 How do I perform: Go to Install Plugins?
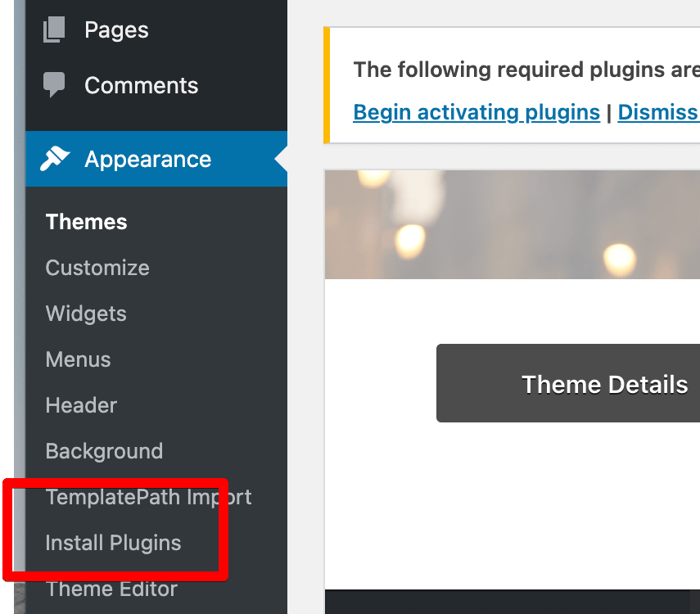(113, 543)
